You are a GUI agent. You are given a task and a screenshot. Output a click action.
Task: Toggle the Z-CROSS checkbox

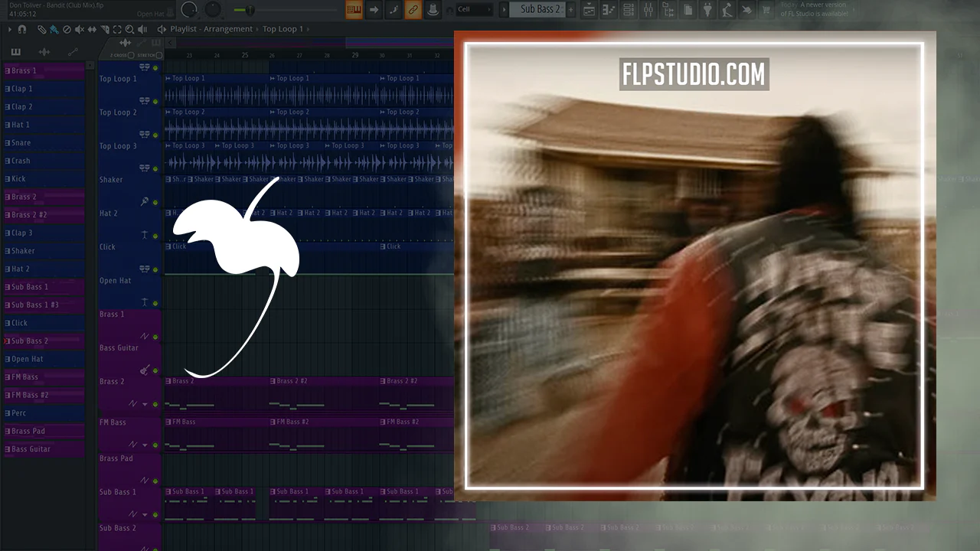click(131, 55)
